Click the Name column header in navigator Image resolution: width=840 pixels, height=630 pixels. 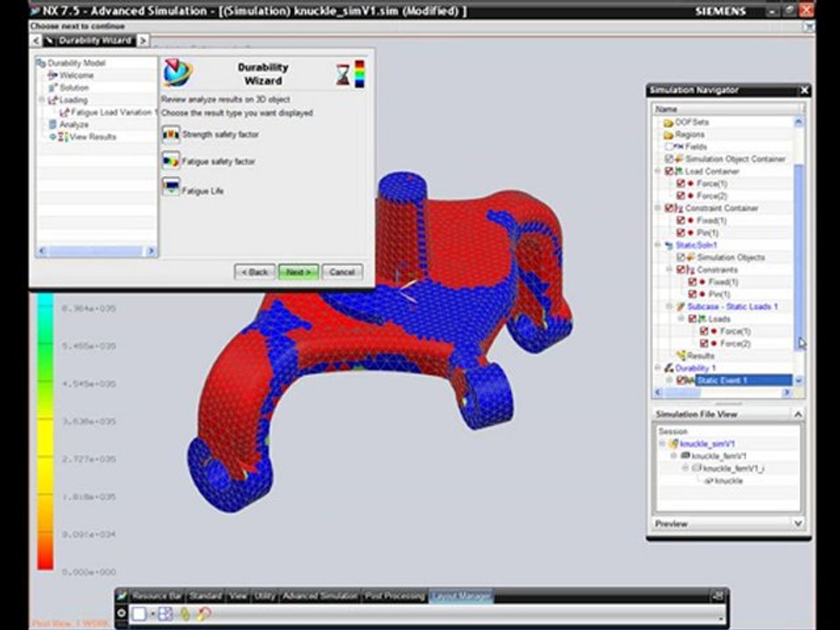[x=727, y=108]
